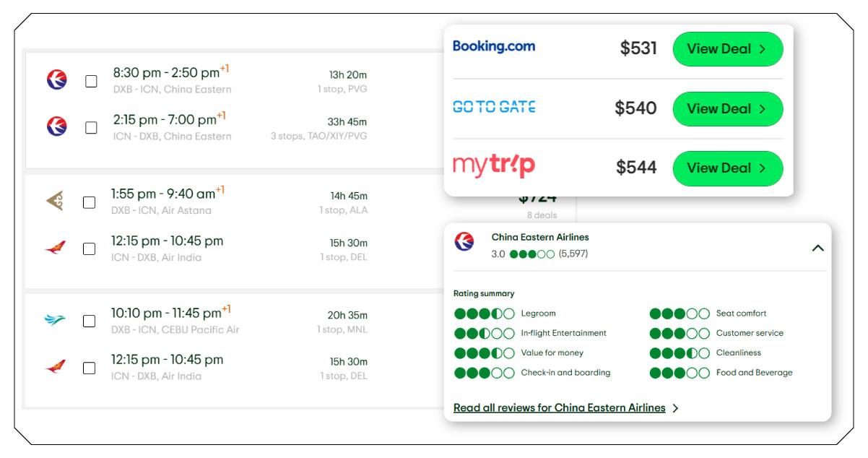Collapse the China Eastern Airlines rating panel
The width and height of the screenshot is (868, 458).
click(x=818, y=247)
